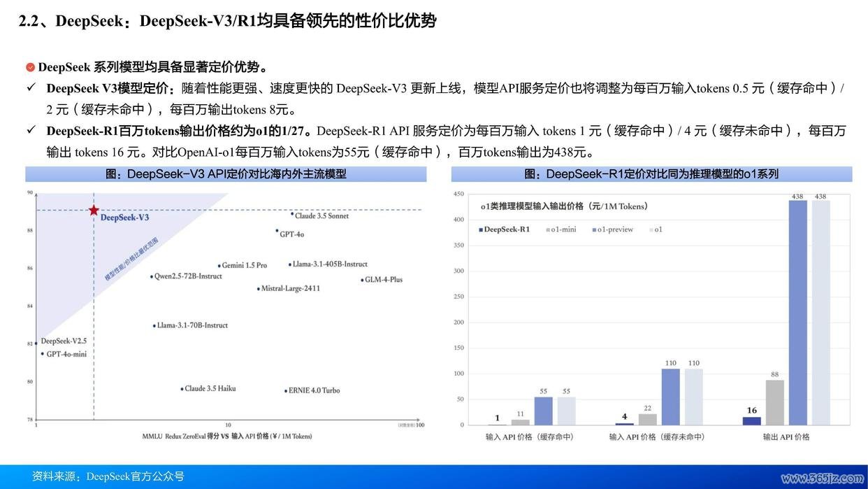
Task: Click the bold value label 4 in cache-miss group
Action: [x=625, y=417]
